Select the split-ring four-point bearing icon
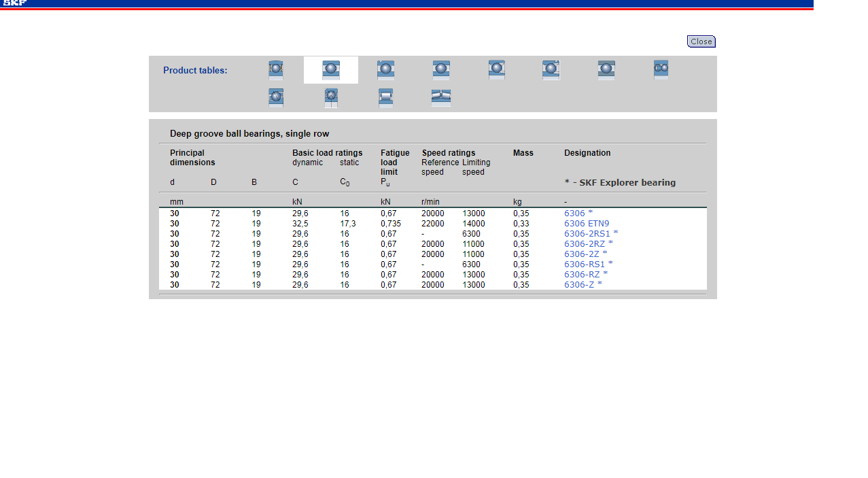 331,98
